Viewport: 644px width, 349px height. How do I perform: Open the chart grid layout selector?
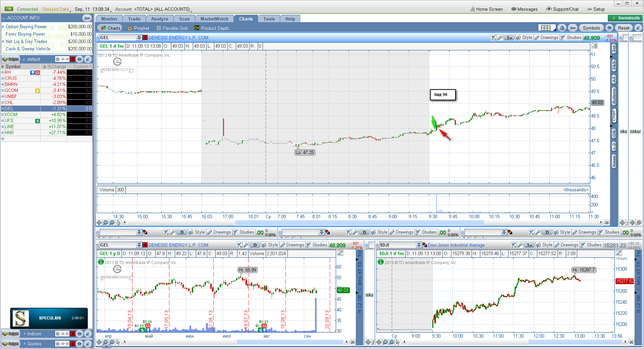(x=546, y=28)
